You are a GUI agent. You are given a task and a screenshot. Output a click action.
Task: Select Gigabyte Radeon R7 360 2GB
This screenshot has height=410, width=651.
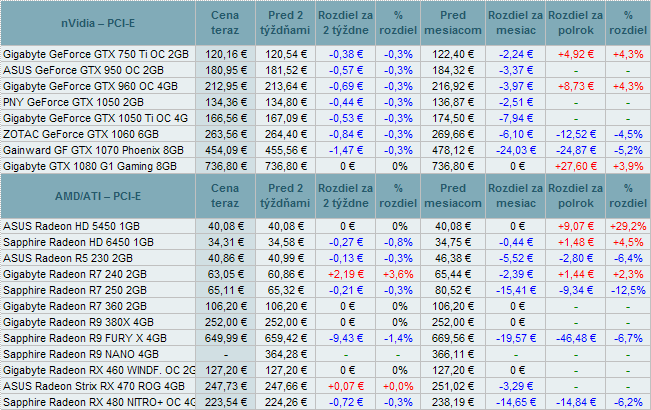tap(75, 306)
